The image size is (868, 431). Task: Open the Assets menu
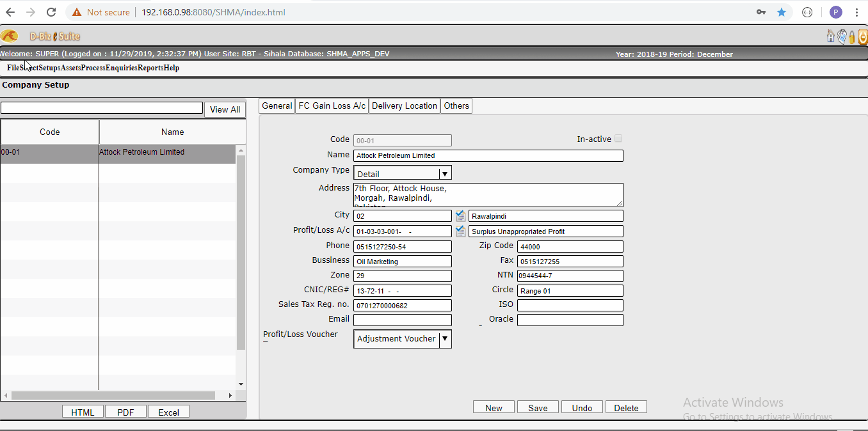click(x=70, y=68)
